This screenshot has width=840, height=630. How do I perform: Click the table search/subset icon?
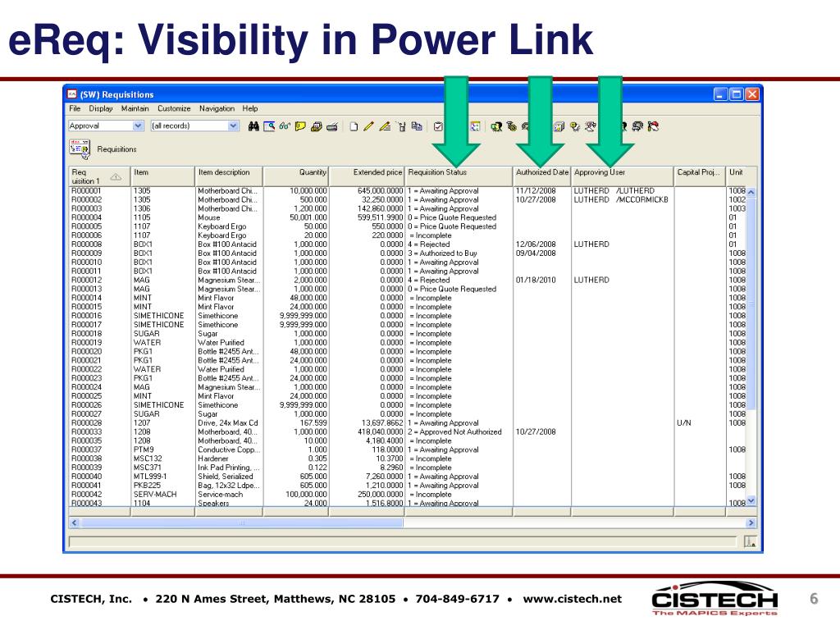coord(269,126)
